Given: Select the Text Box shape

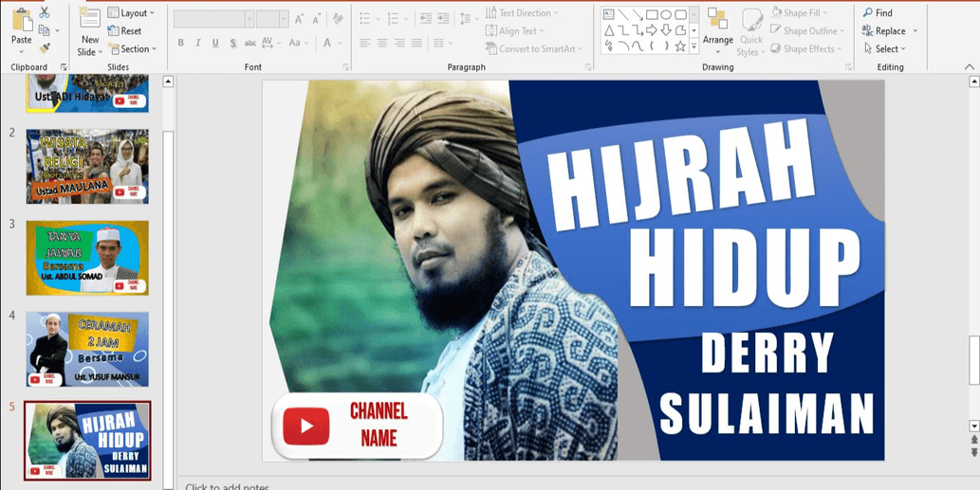Looking at the screenshot, I should pos(609,14).
